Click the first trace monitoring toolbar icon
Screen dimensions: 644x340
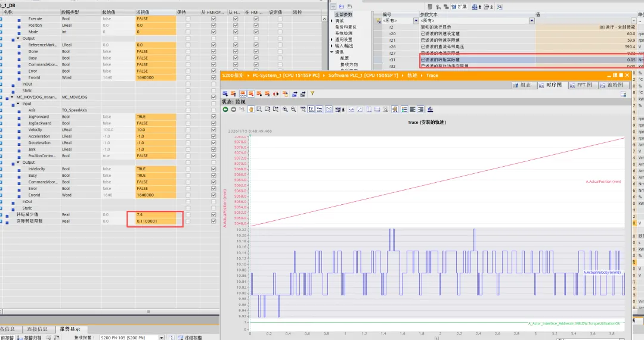(226, 93)
